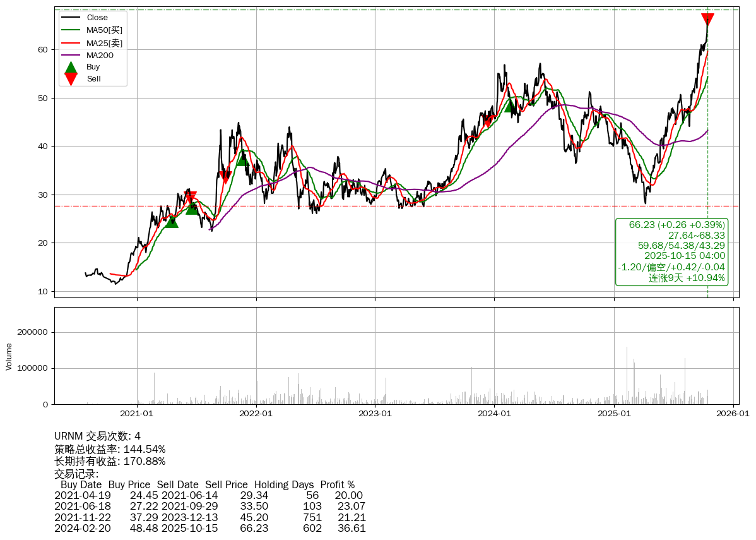Viewport: 756px width, 540px height.
Task: Click the black Close line sample in legend
Action: point(71,18)
